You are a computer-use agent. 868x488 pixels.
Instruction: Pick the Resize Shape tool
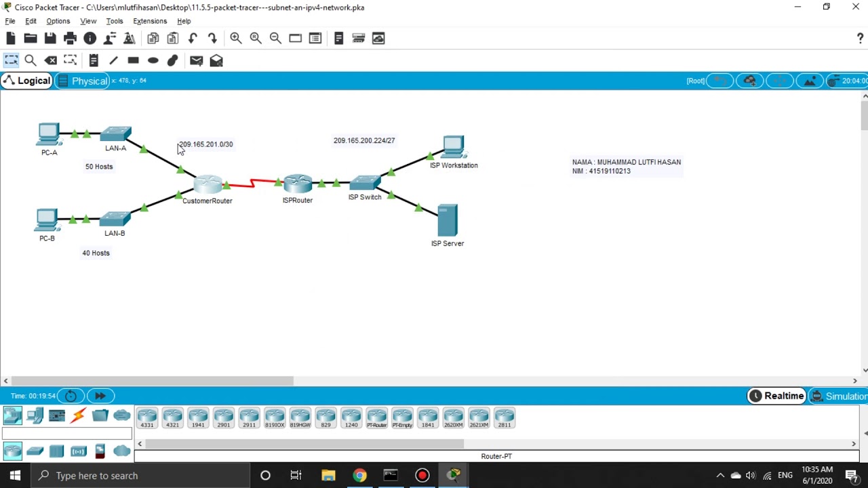pyautogui.click(x=70, y=60)
